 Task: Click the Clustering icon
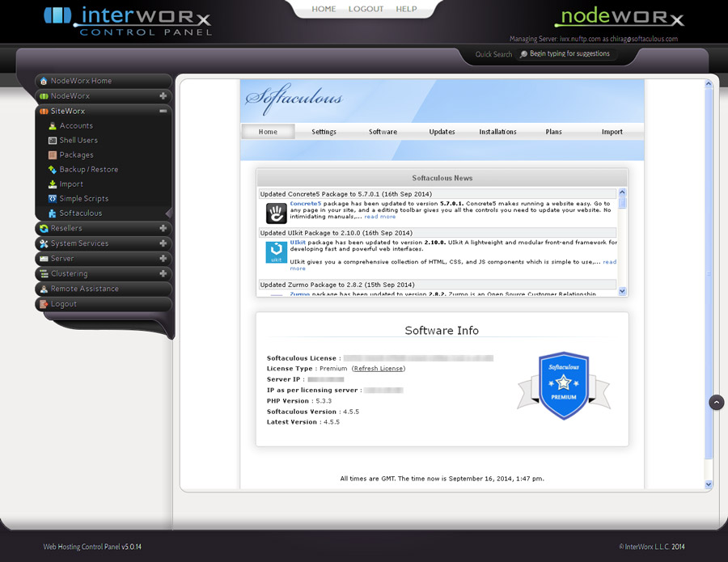click(x=44, y=274)
